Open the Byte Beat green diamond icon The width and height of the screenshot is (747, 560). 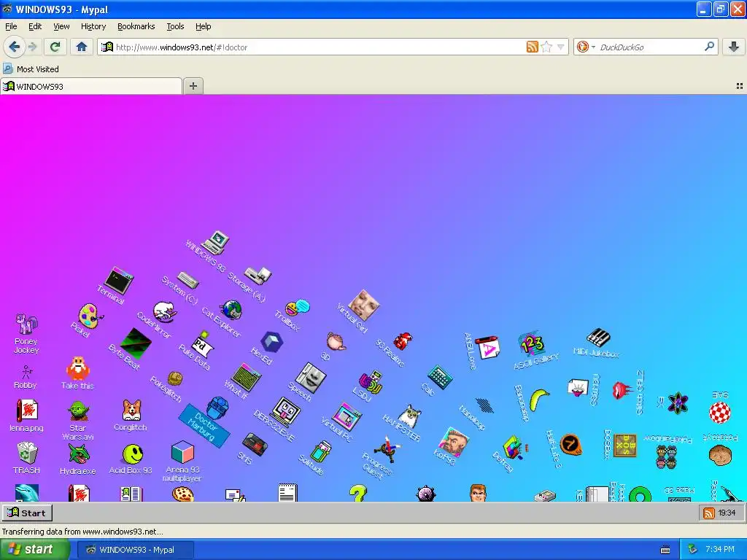(x=136, y=343)
